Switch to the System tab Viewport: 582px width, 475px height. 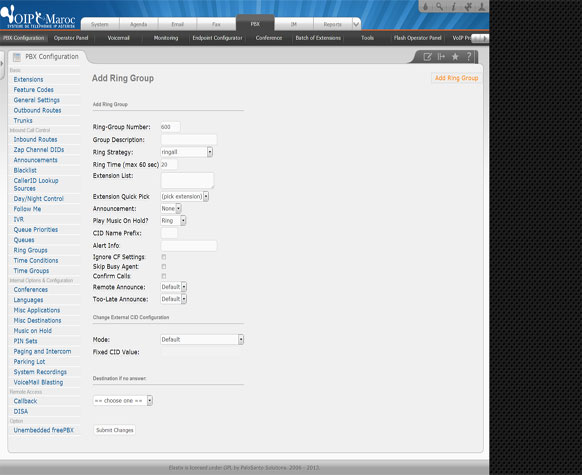point(100,24)
